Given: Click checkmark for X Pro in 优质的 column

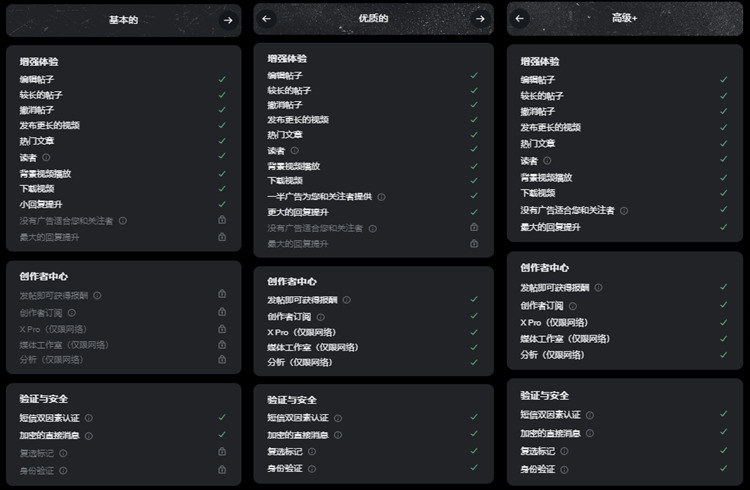Looking at the screenshot, I should (x=474, y=331).
